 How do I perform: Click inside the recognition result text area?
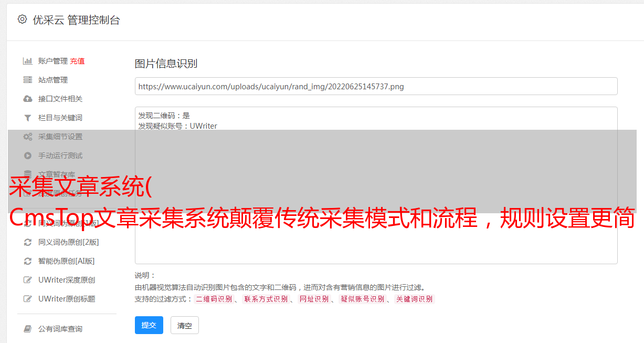pyautogui.click(x=376, y=185)
